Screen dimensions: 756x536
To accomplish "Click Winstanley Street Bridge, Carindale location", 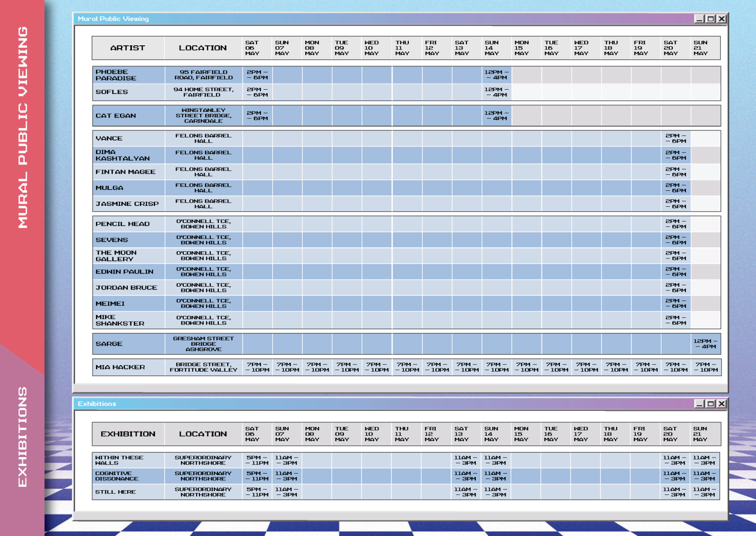I will click(x=204, y=116).
